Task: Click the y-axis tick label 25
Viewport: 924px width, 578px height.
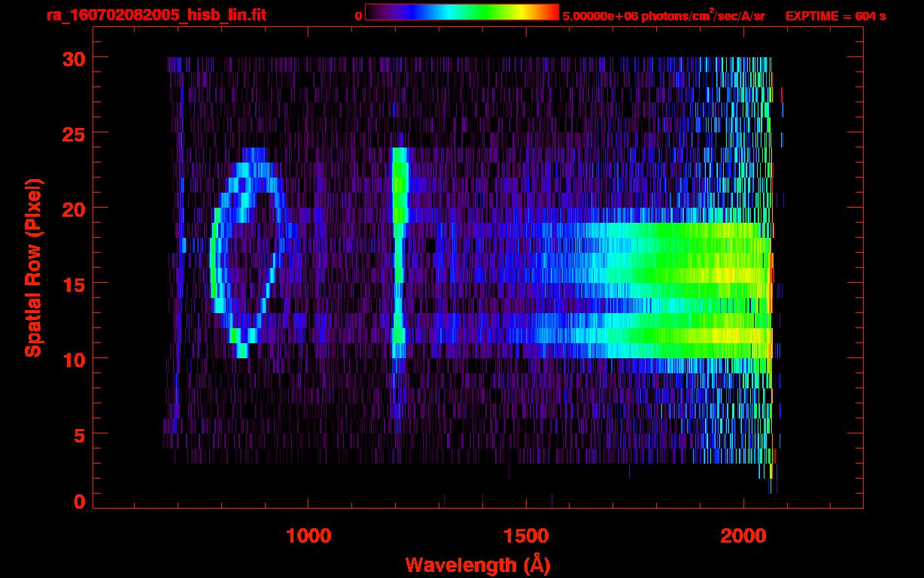Action: coord(73,133)
